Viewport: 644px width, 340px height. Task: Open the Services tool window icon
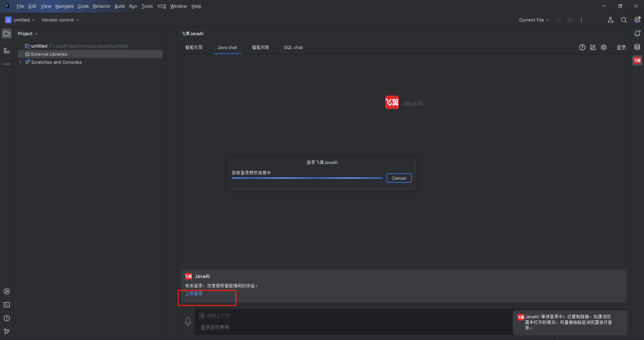pyautogui.click(x=7, y=291)
